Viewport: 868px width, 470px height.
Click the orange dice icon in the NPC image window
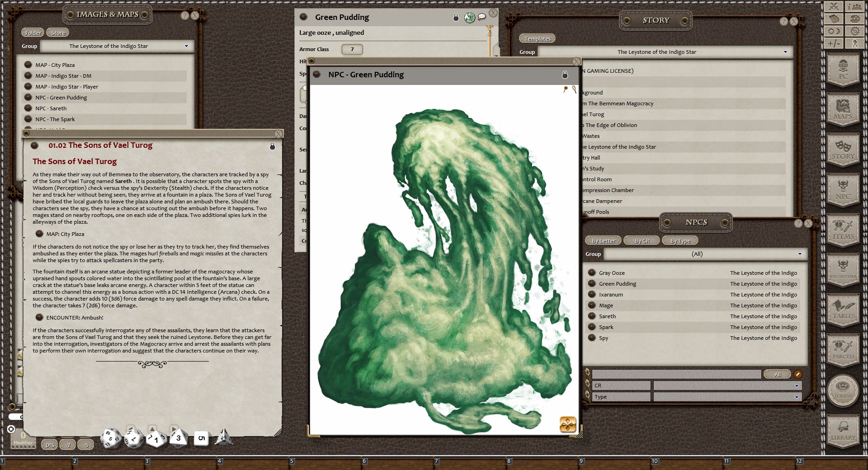568,424
